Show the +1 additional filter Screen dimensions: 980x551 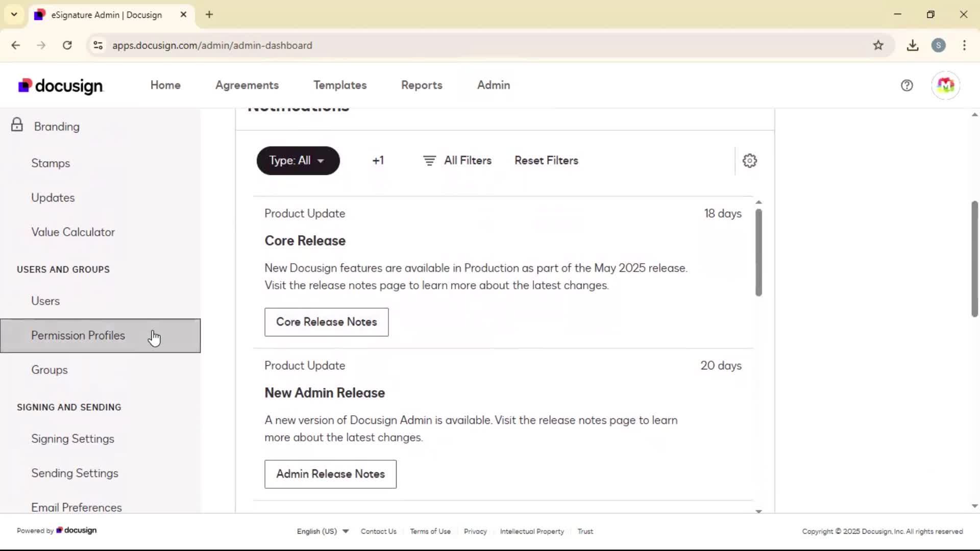tap(378, 161)
